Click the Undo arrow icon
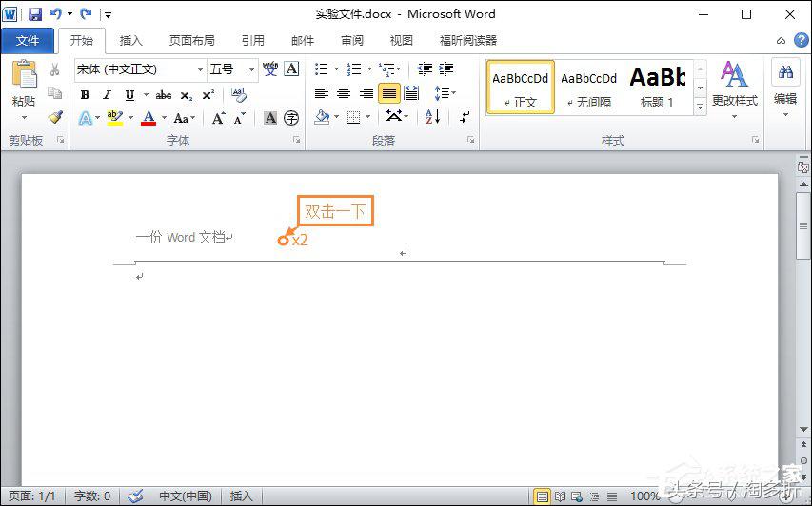 [56, 14]
